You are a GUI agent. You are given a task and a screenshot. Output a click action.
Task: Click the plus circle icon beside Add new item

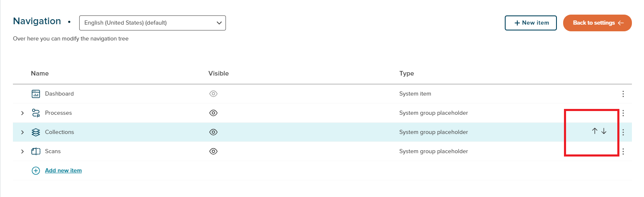click(x=36, y=171)
